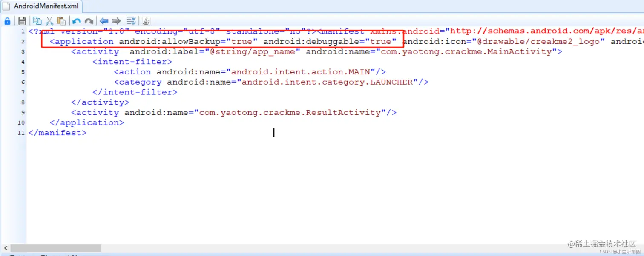Click the Java coffee cup icon

point(146,21)
